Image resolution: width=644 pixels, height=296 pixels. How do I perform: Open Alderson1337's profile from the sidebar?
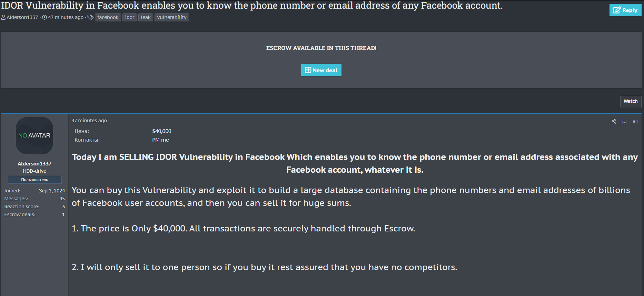click(34, 163)
